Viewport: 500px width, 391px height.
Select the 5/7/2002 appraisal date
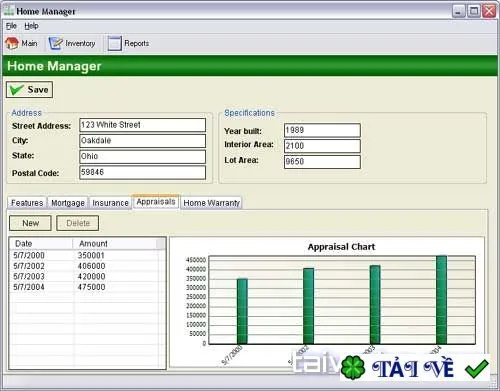[29, 266]
